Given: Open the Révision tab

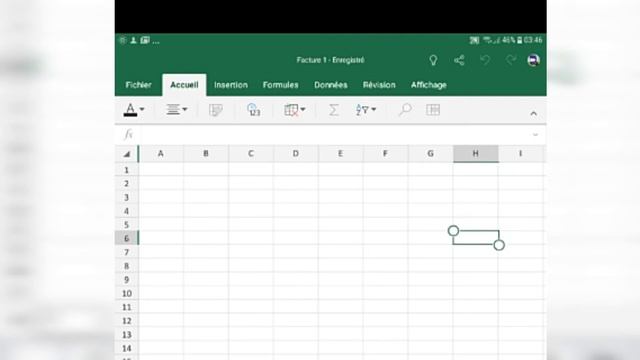Looking at the screenshot, I should (x=379, y=85).
